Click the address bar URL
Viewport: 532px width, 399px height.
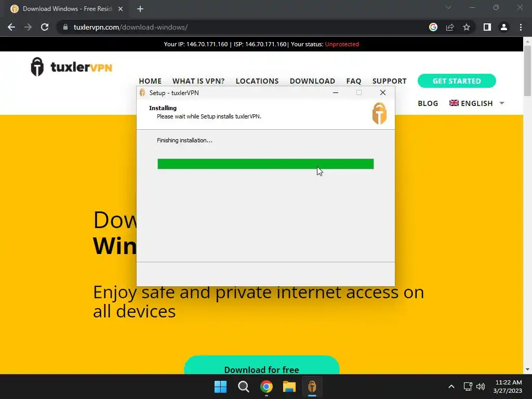[x=130, y=27]
